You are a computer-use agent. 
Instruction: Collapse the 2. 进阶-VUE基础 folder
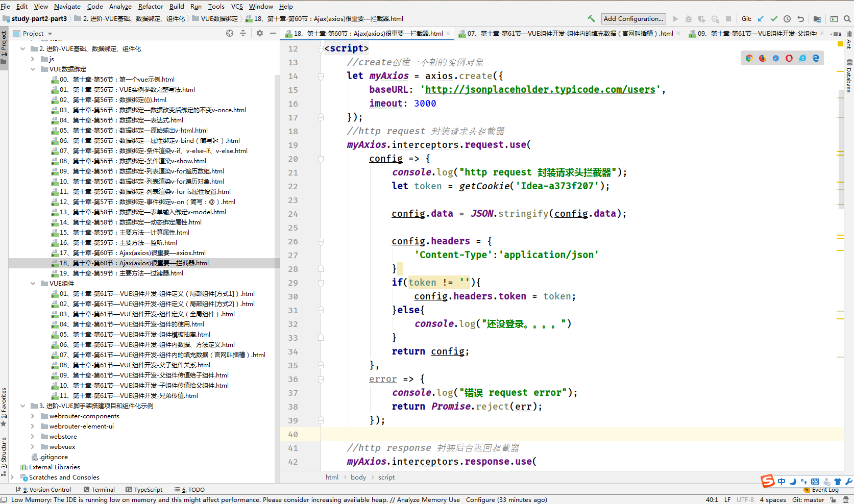click(22, 49)
